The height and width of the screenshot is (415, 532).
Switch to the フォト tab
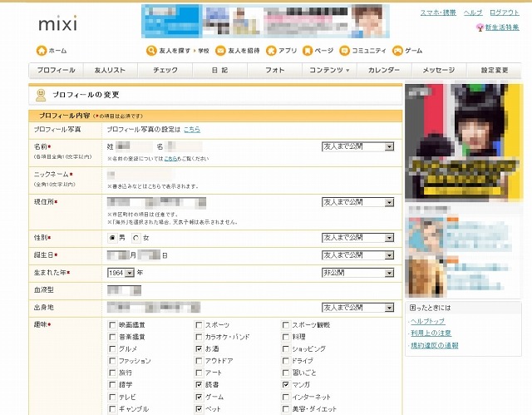[275, 70]
